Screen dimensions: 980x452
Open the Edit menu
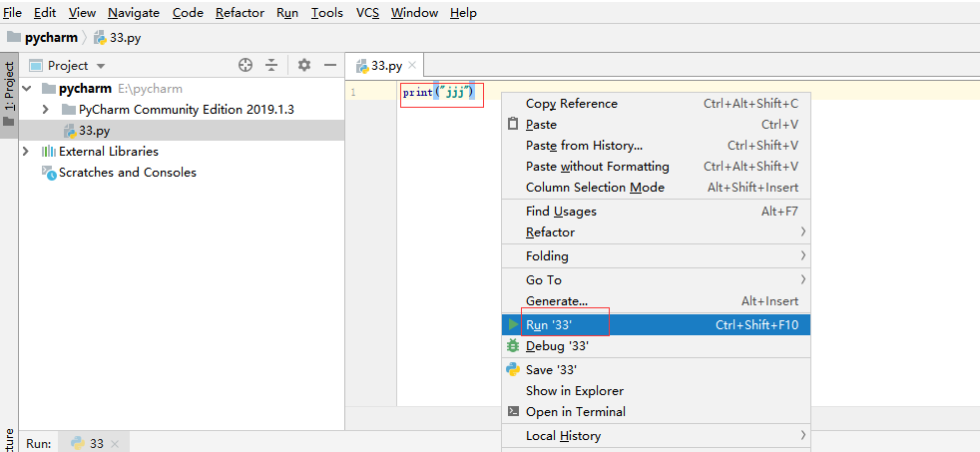coord(44,13)
